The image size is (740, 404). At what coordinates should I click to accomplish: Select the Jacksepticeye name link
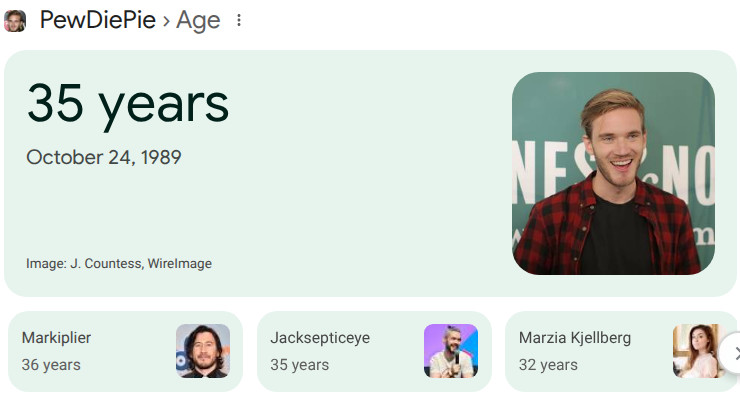point(320,338)
